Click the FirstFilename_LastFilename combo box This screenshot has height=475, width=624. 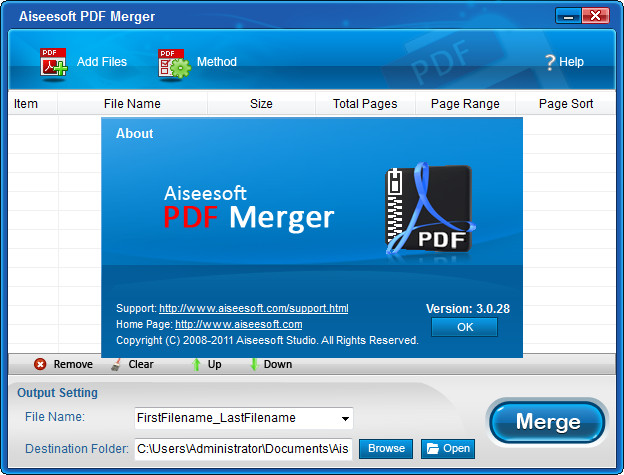(x=244, y=418)
